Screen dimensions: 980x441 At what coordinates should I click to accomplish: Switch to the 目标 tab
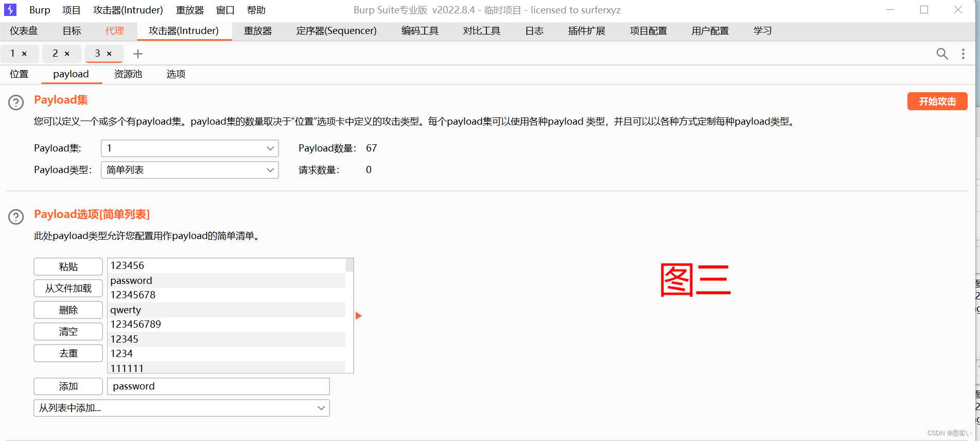[x=72, y=31]
